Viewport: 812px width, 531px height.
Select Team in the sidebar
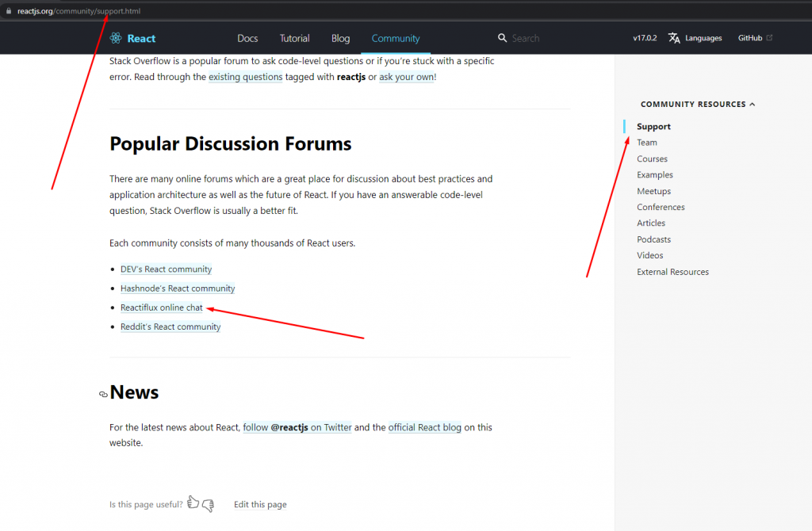[x=647, y=143]
